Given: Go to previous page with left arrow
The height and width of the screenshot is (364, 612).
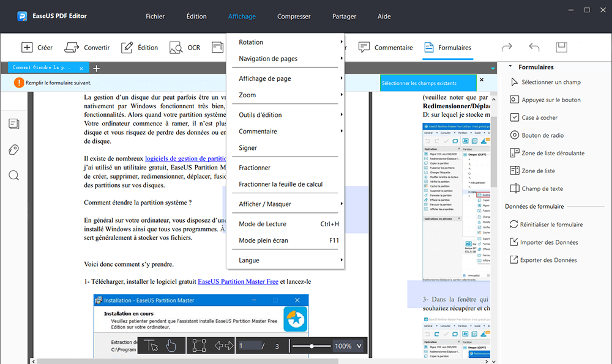Looking at the screenshot, I should point(219,346).
